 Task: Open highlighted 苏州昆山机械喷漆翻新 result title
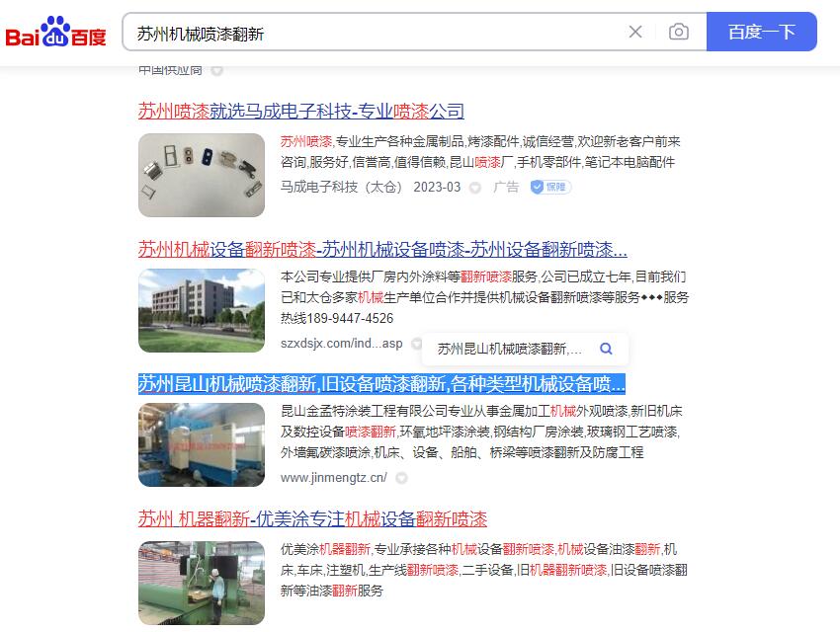(x=381, y=384)
